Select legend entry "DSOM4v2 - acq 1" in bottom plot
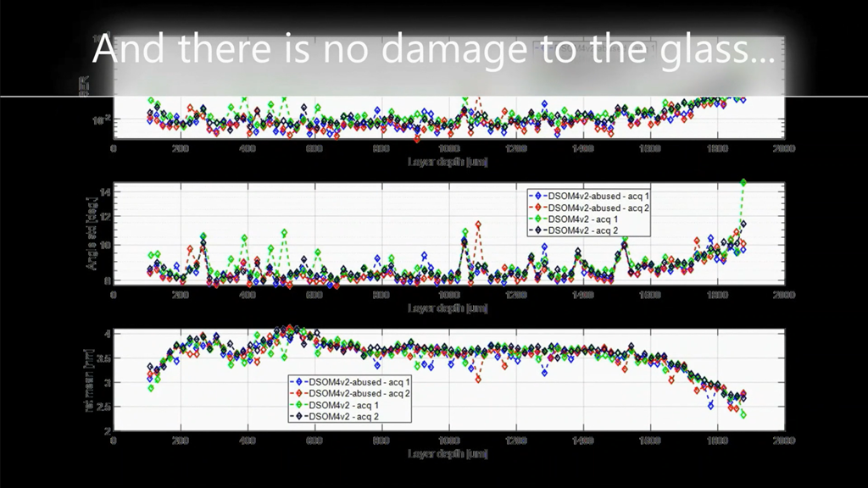The width and height of the screenshot is (868, 488). click(335, 405)
